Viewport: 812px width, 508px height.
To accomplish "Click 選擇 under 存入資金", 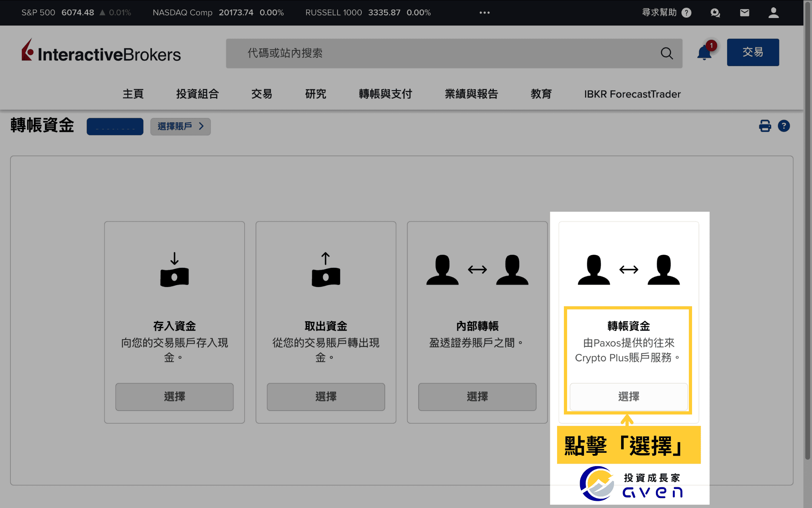I will 174,397.
